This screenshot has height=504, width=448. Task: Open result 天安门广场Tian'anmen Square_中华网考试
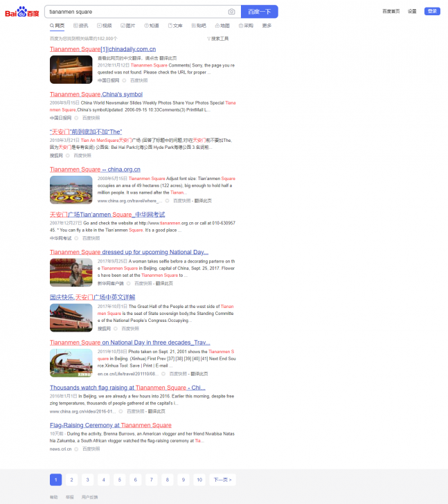[107, 215]
